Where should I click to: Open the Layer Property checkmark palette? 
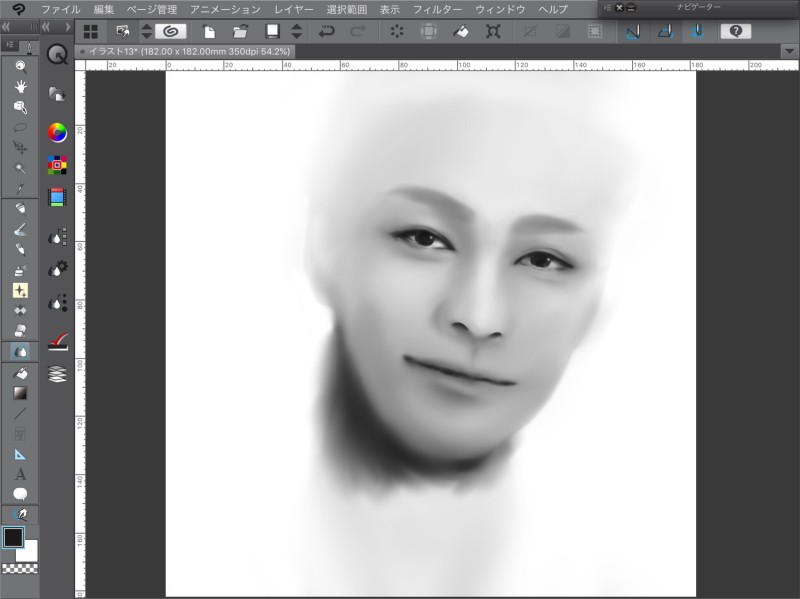tap(58, 341)
